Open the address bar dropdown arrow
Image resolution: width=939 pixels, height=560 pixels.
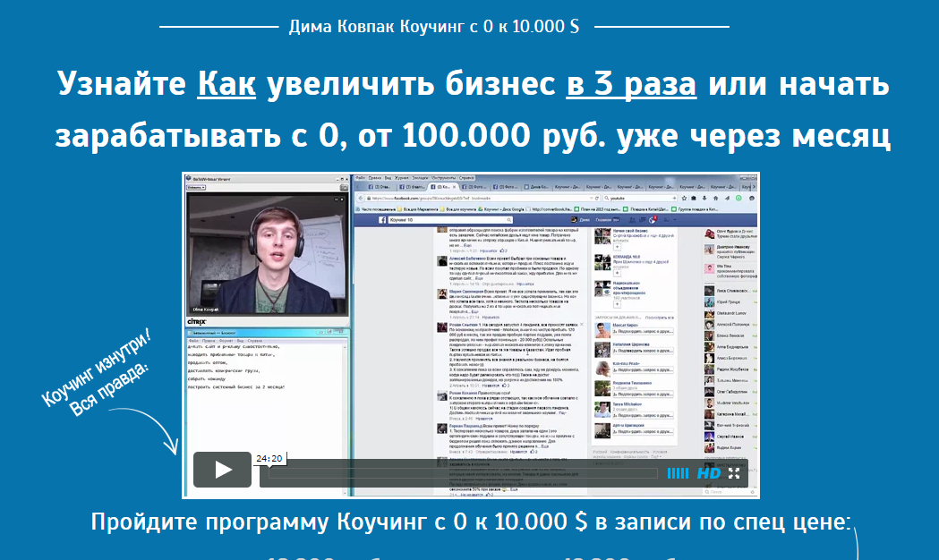(x=593, y=198)
